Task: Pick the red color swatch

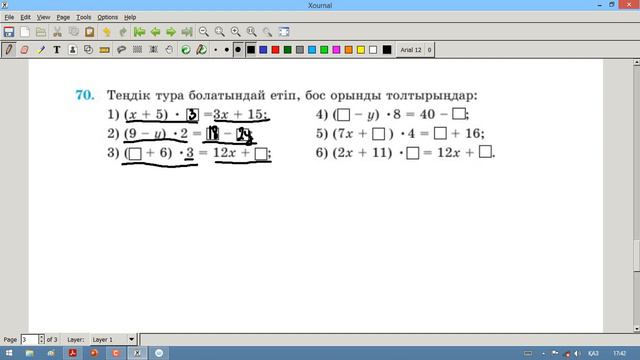Action: coord(276,50)
